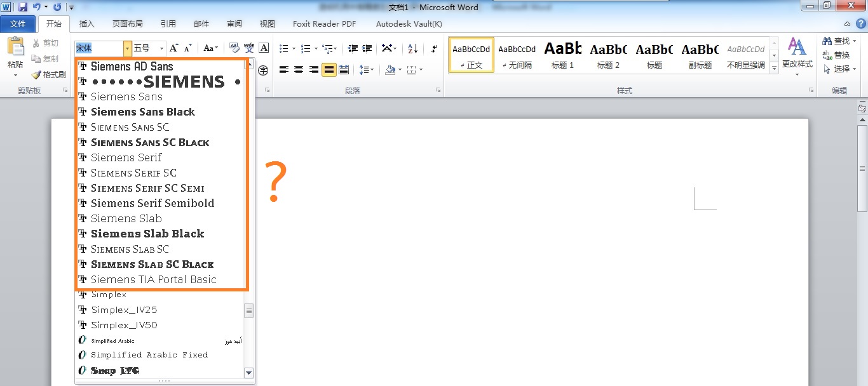Screen dimensions: 868x386
Task: Redo the last action
Action: 58,7
